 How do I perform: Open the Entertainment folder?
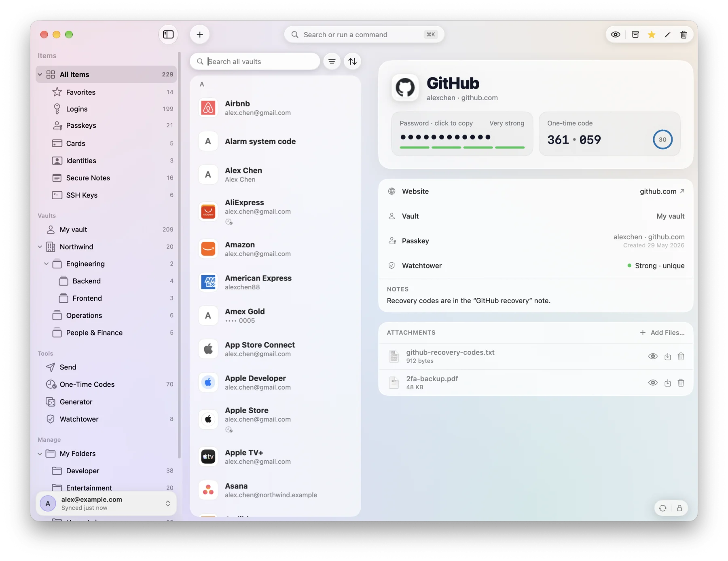pos(106,487)
